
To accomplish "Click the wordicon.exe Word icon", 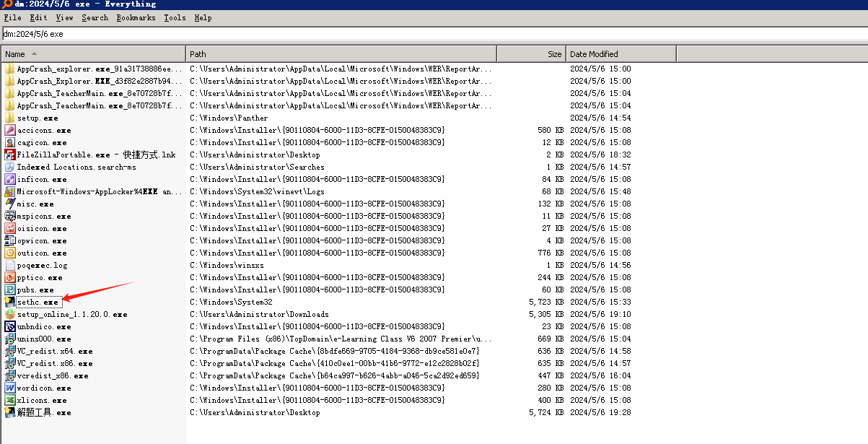I will [x=10, y=388].
